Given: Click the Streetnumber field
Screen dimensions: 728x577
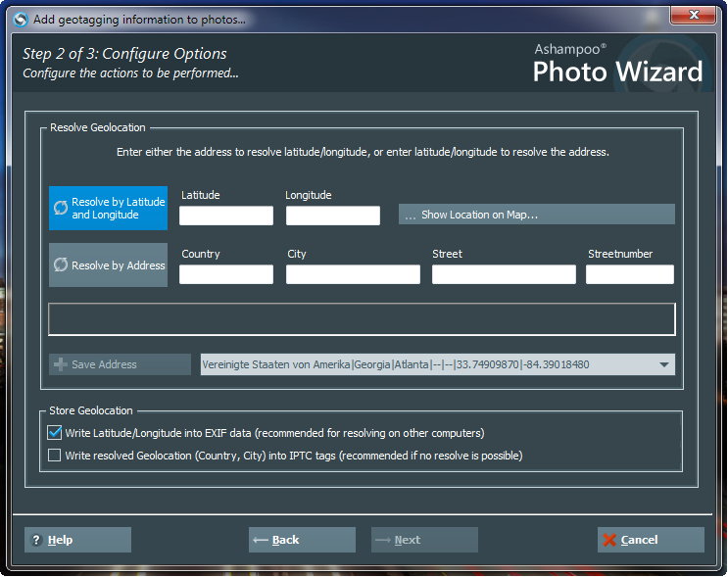Looking at the screenshot, I should coord(630,274).
